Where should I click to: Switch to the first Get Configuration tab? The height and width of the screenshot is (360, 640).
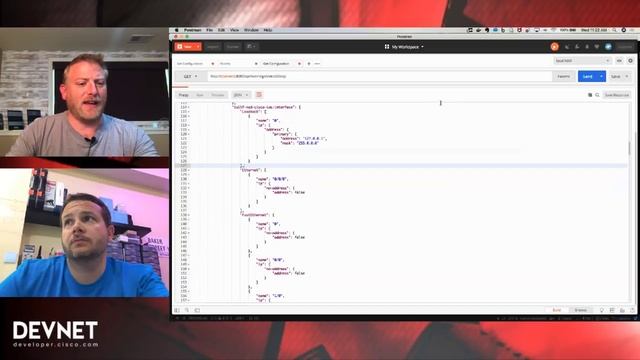point(190,64)
